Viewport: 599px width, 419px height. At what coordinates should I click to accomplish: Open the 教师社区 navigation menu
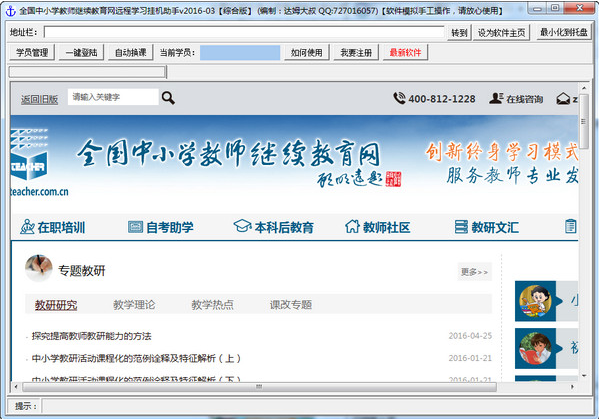[x=387, y=227]
